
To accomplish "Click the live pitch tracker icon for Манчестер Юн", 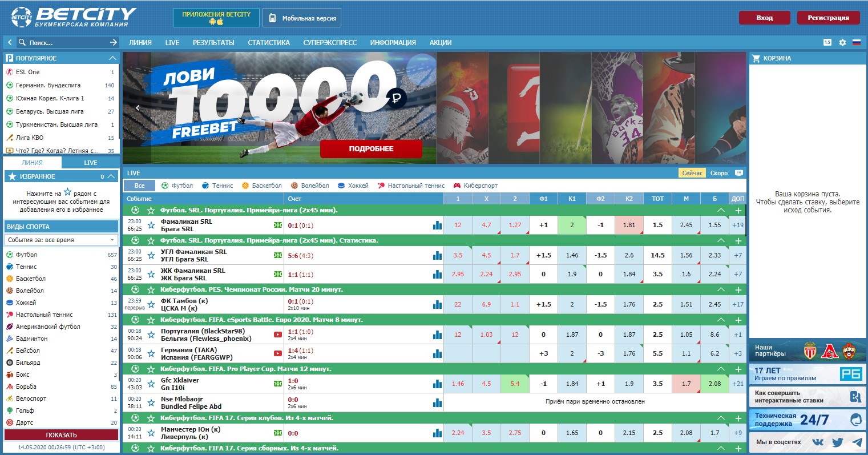I will point(278,433).
